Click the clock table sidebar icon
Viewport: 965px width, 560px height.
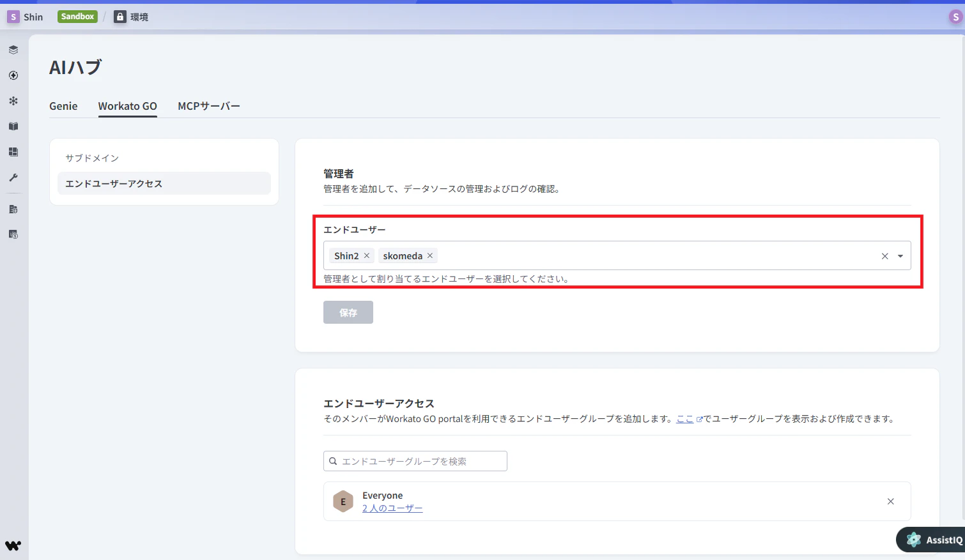pyautogui.click(x=13, y=234)
